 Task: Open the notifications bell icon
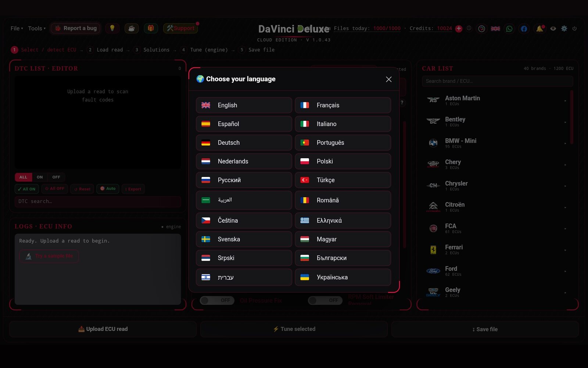tap(539, 28)
